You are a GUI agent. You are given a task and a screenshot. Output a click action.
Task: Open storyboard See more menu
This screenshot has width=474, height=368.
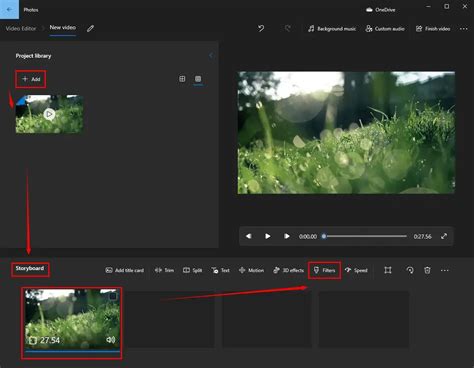click(x=445, y=270)
